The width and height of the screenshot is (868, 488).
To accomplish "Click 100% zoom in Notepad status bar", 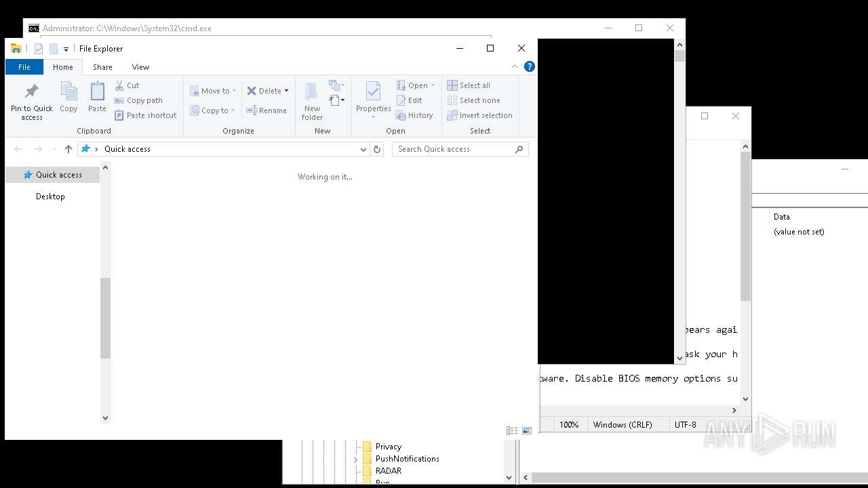I will coord(569,425).
